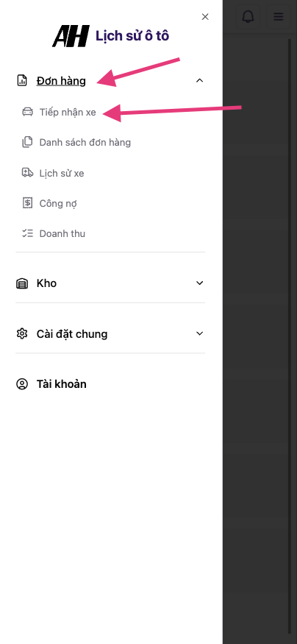Screen dimensions: 297x644
Task: Open the notifications bell
Action: coord(248,16)
